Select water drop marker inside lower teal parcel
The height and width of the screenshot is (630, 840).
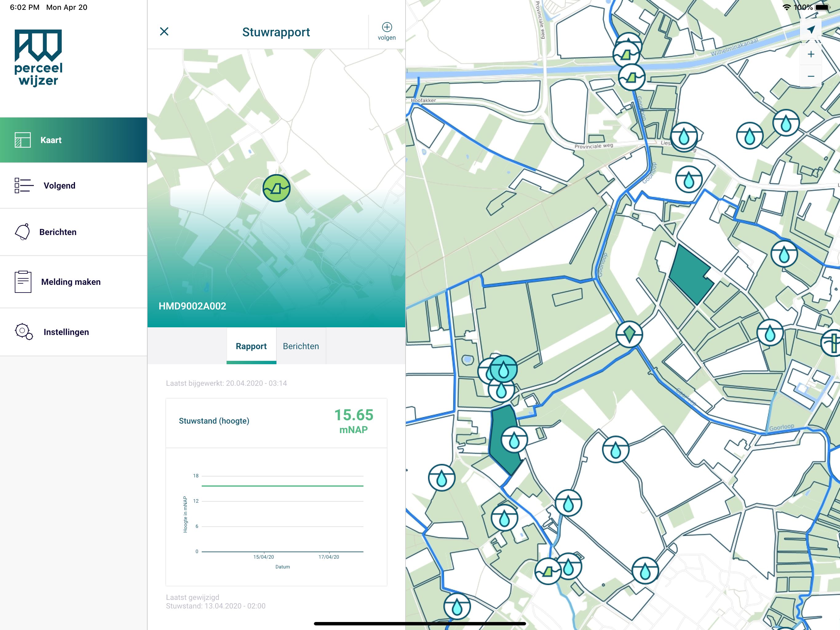(x=514, y=440)
